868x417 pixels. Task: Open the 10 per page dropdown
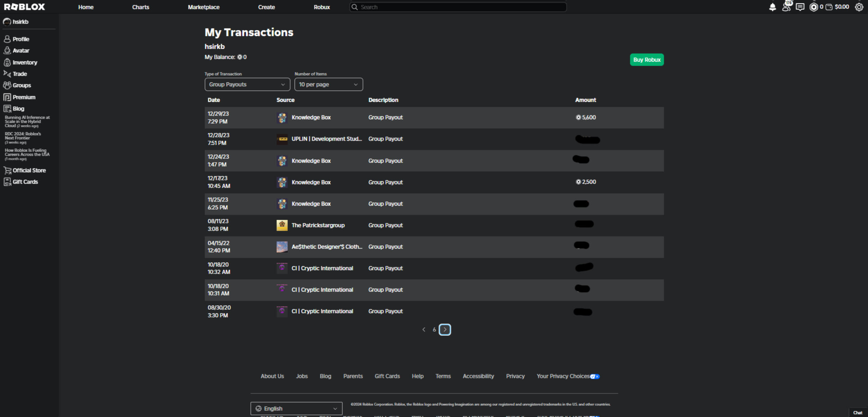pyautogui.click(x=329, y=84)
